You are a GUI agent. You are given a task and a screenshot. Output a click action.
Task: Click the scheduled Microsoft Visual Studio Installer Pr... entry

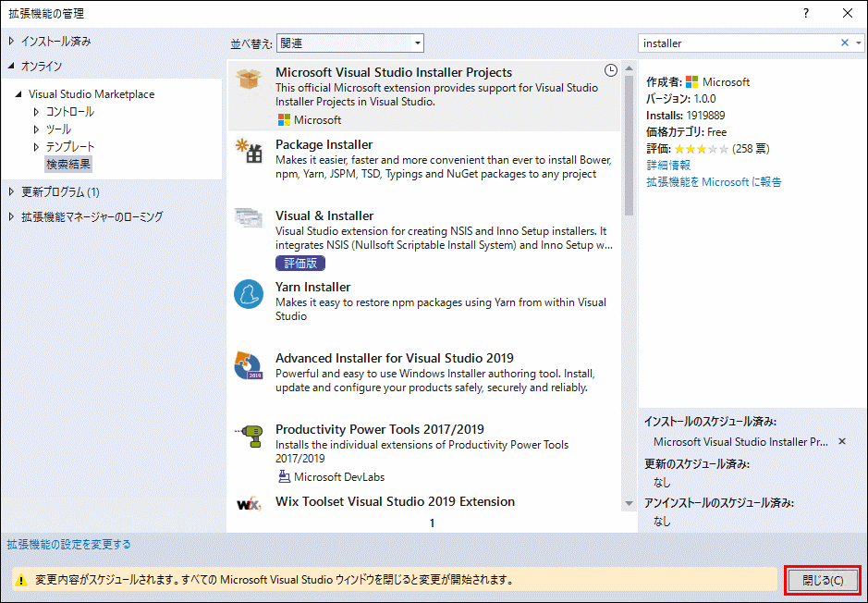740,442
